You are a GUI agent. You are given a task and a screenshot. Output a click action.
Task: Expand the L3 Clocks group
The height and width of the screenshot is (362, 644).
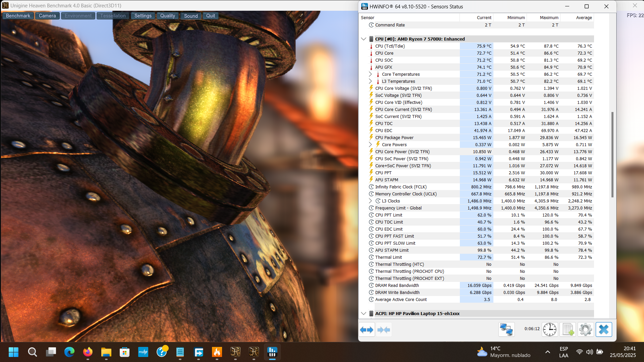[x=370, y=201]
